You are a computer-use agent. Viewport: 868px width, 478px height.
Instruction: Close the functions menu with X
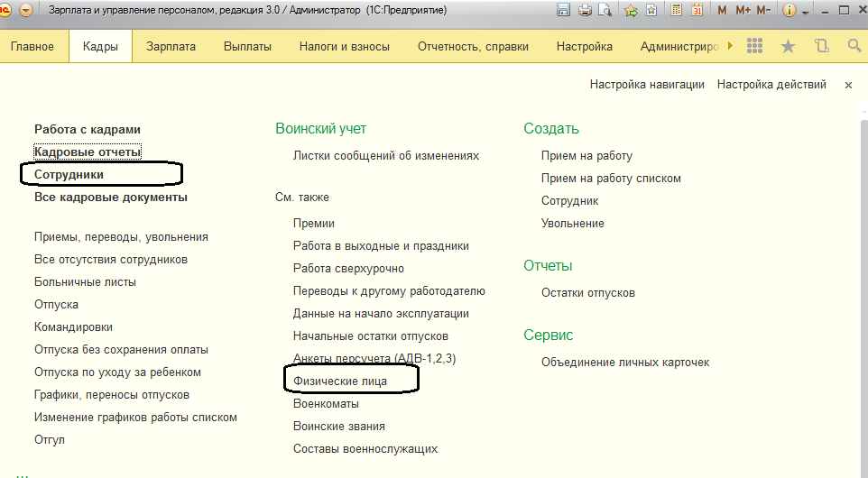click(x=848, y=85)
